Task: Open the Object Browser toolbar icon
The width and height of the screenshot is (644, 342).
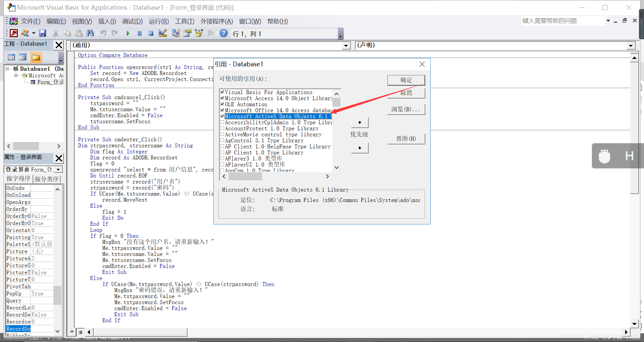Action: click(x=199, y=33)
